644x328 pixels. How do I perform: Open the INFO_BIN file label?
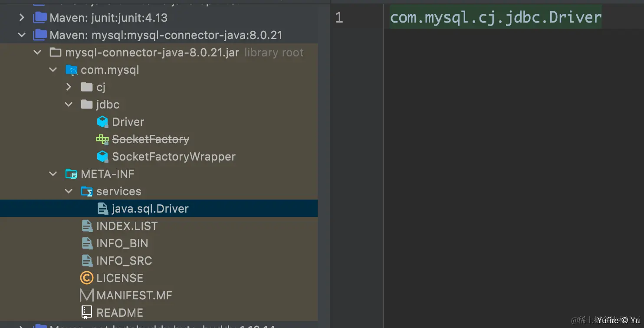click(122, 243)
